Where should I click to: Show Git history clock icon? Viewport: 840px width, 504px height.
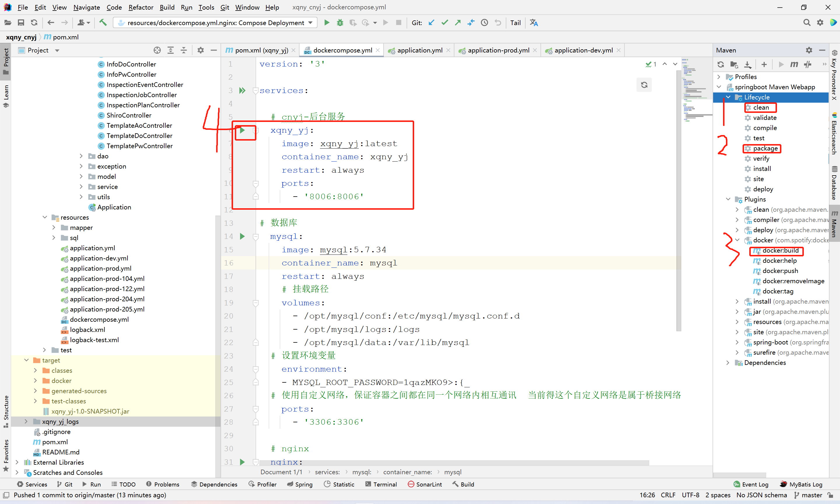(484, 23)
